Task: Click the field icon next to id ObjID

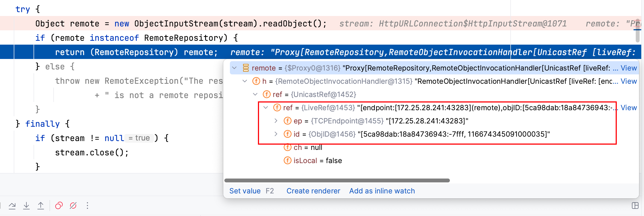Action: tap(287, 134)
